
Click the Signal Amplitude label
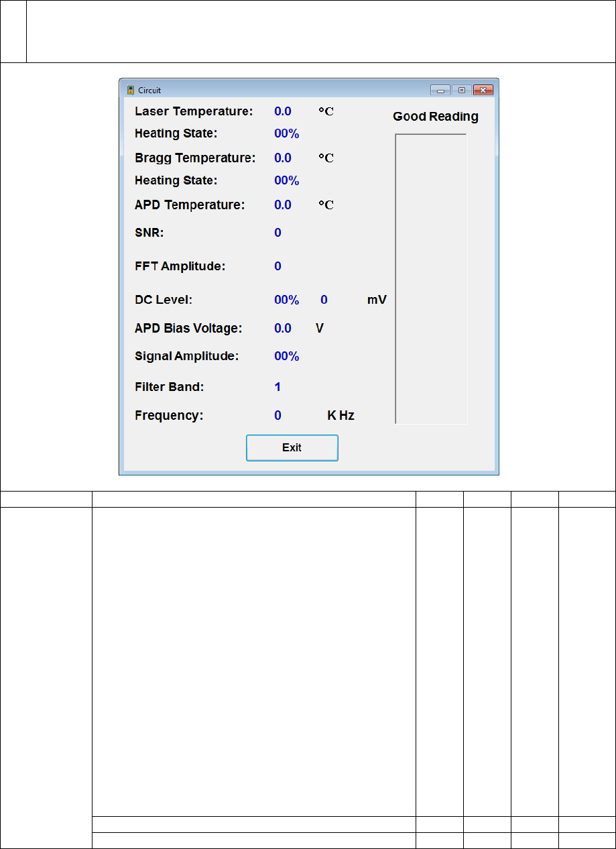(186, 357)
